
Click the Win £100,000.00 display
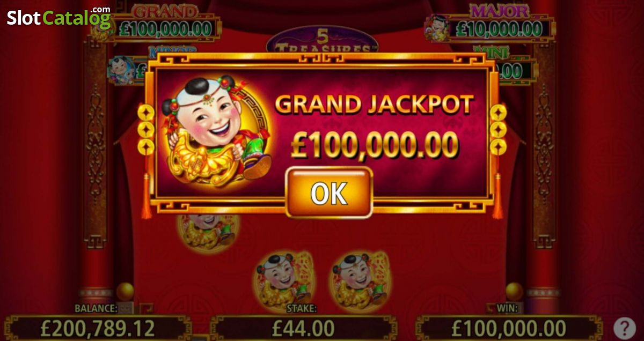[x=509, y=327]
